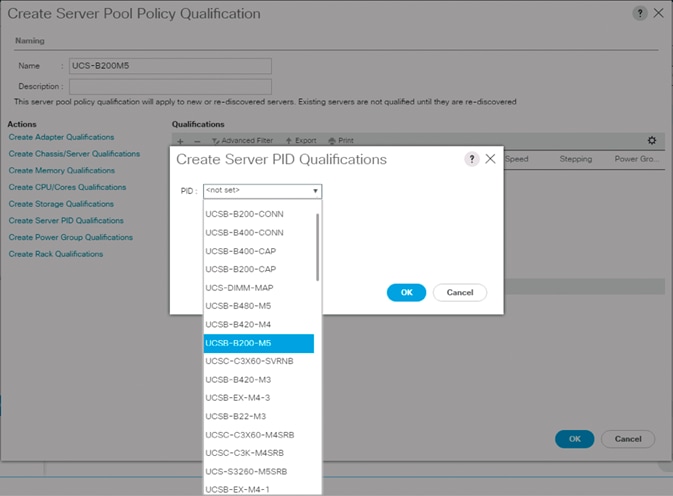Open Create Power Group Qualifications link

pos(71,237)
